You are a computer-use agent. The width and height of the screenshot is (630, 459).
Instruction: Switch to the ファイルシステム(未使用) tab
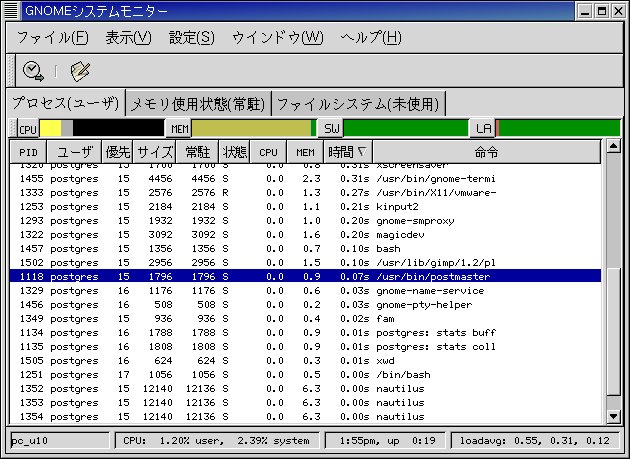(x=358, y=105)
